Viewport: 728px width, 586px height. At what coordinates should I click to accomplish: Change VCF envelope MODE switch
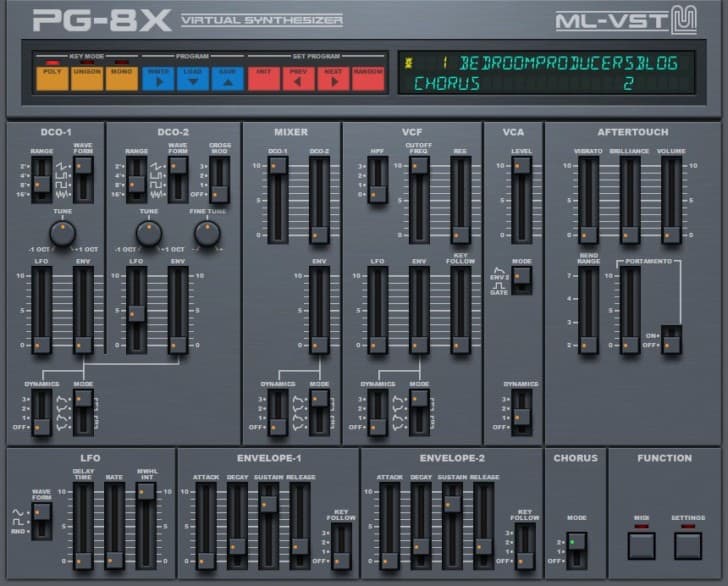419,413
